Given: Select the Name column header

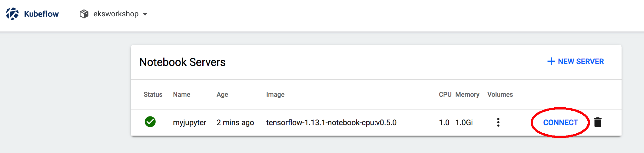Looking at the screenshot, I should 181,95.
